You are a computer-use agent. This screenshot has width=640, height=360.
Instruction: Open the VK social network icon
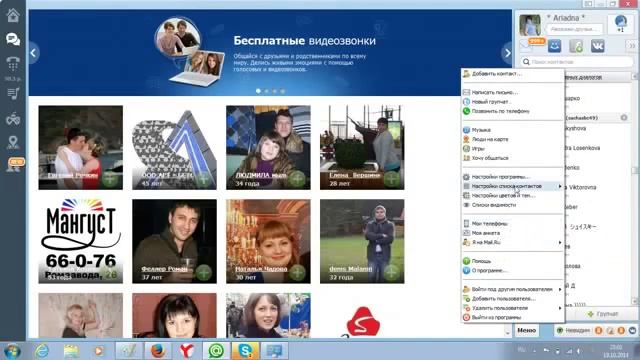click(x=598, y=46)
